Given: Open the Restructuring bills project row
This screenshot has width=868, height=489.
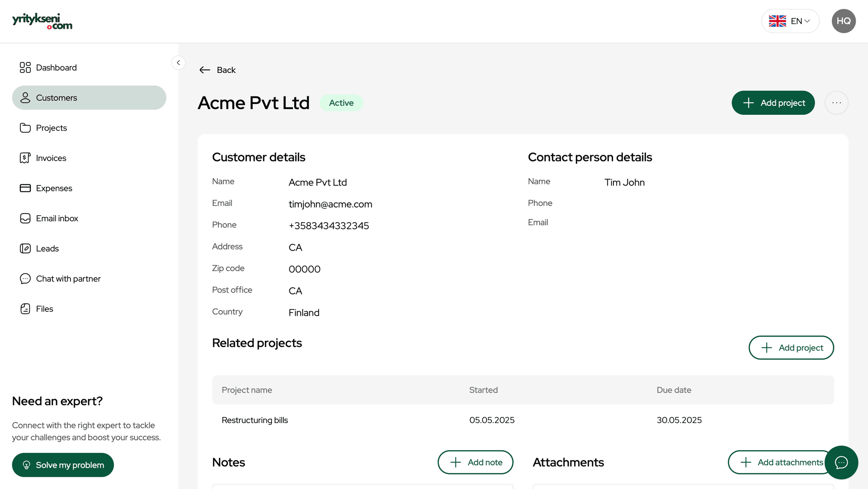Looking at the screenshot, I should pyautogui.click(x=255, y=420).
